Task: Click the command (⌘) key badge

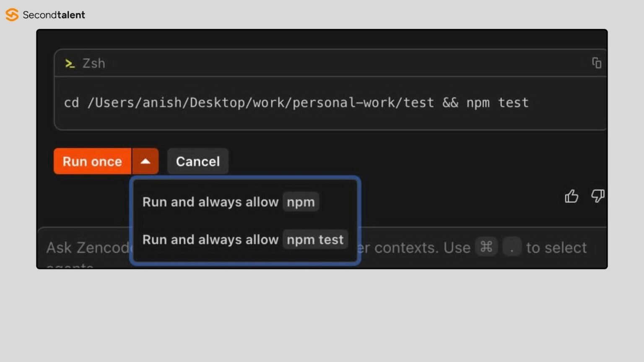Action: pos(486,247)
